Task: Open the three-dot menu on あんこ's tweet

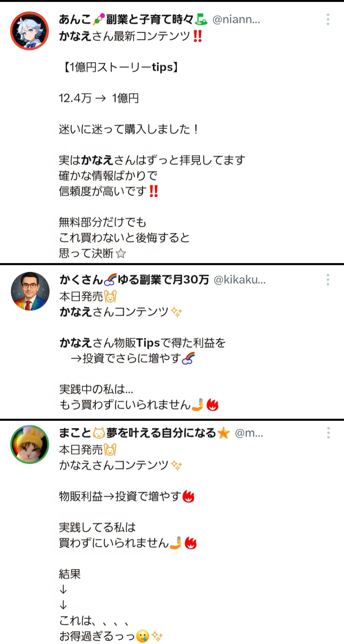Action: (328, 19)
